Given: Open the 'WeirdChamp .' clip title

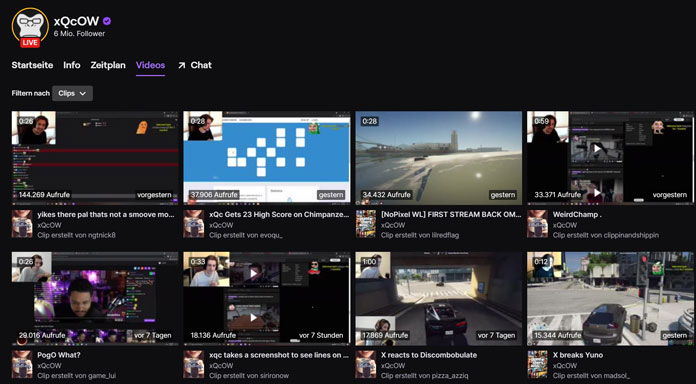Looking at the screenshot, I should tap(577, 214).
